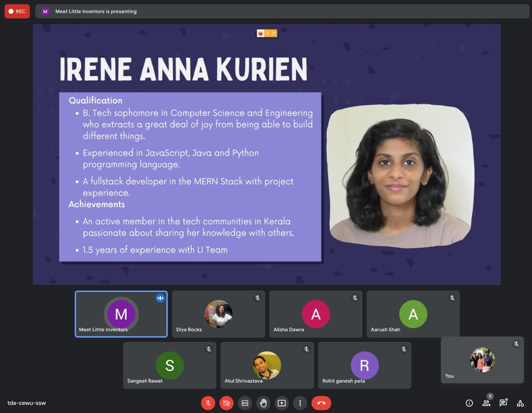Unmute your microphone
The width and height of the screenshot is (532, 413).
click(208, 403)
